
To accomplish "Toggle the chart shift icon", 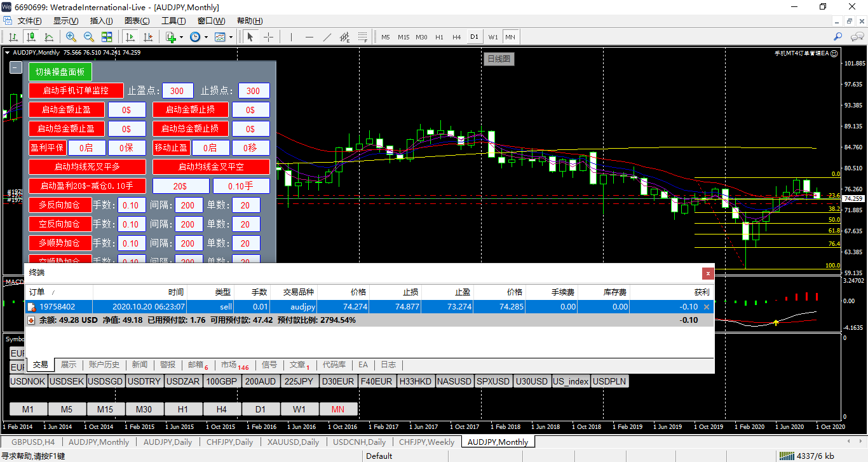I will tap(147, 37).
